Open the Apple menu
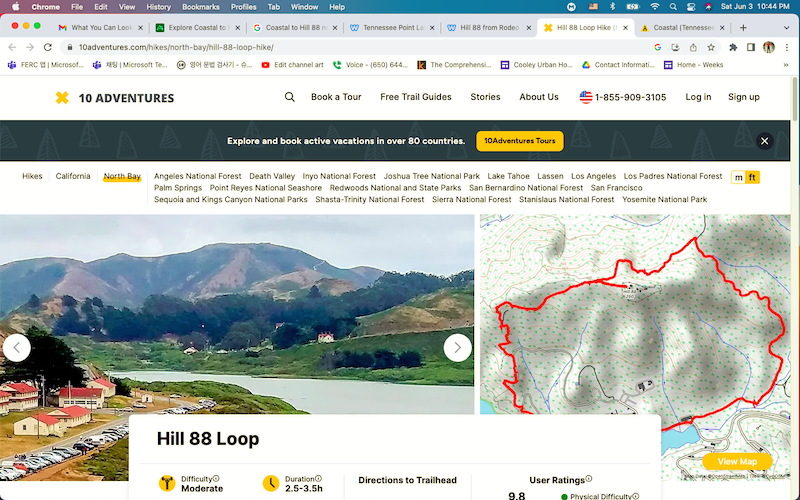Viewport: 800px width, 500px height. 15,7
